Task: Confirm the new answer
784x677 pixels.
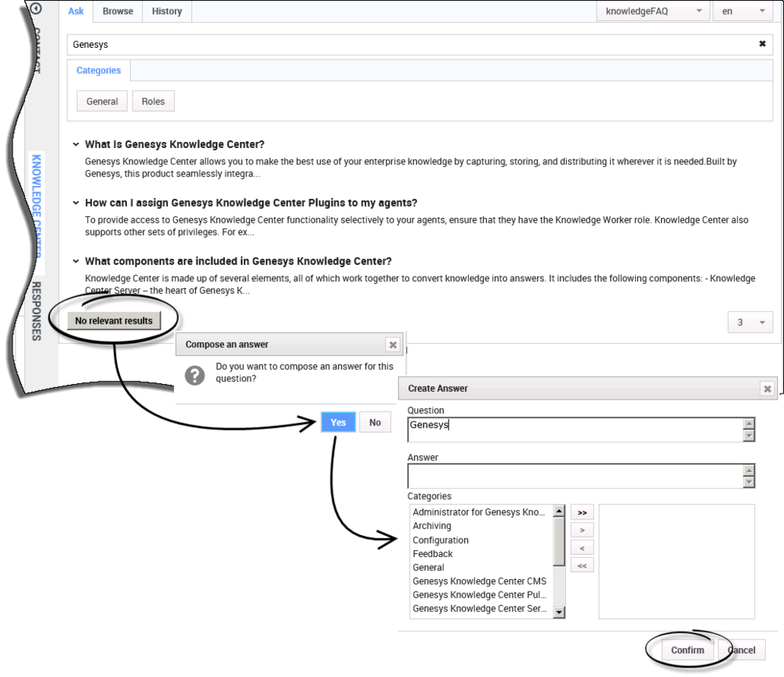Action: tap(688, 650)
